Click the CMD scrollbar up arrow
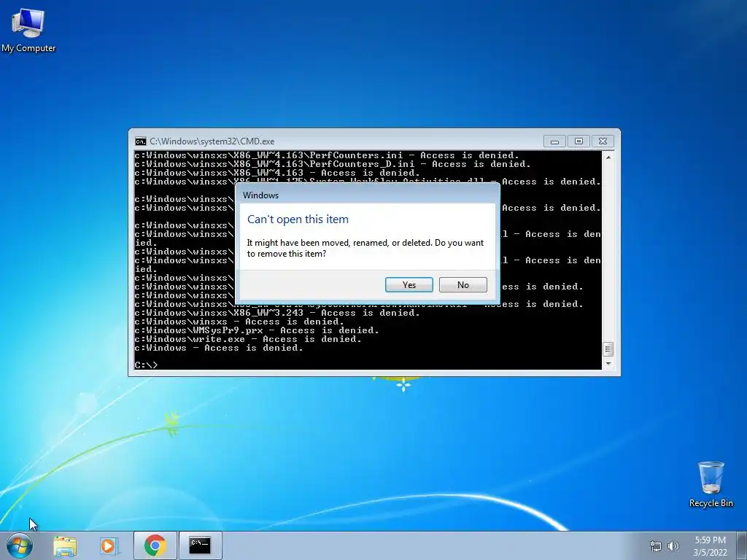This screenshot has width=747, height=560. point(608,157)
